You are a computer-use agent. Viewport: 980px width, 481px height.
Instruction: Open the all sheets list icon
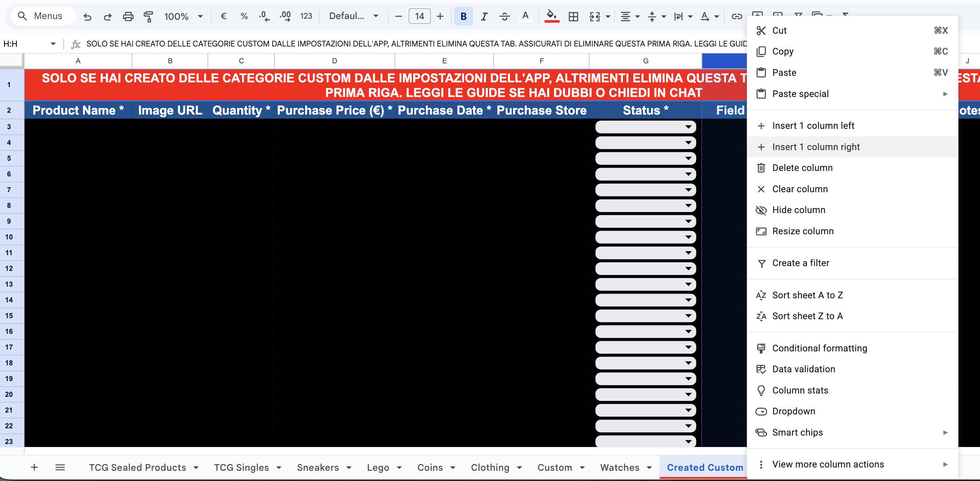[60, 467]
